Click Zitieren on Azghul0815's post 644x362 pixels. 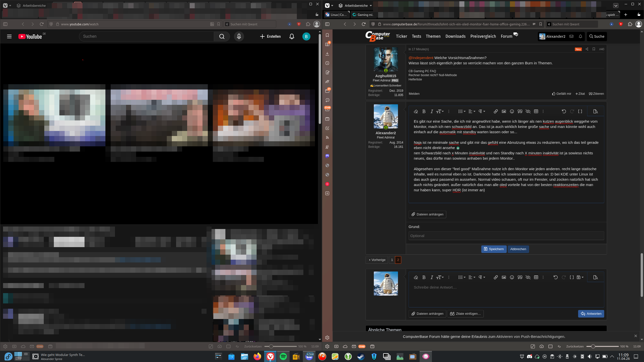coord(596,94)
